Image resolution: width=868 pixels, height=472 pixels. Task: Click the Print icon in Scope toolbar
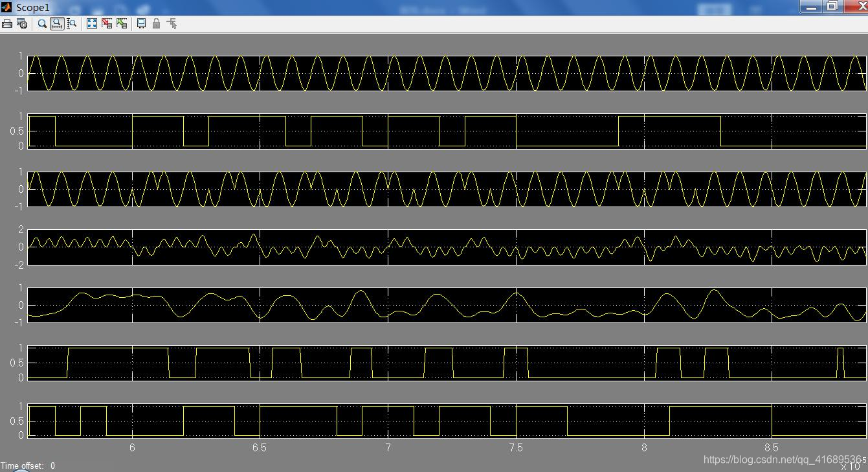coord(7,24)
